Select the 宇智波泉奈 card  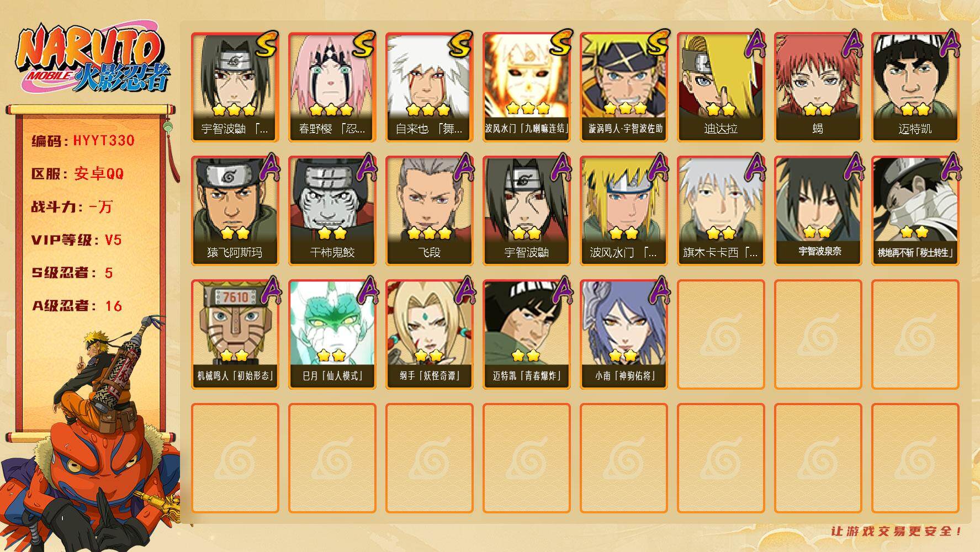[818, 211]
